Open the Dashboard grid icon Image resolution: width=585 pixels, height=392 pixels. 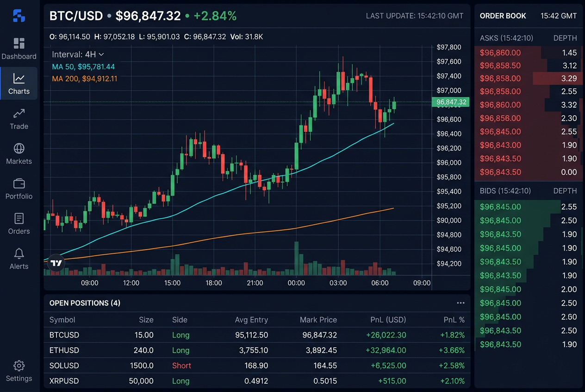[x=19, y=43]
